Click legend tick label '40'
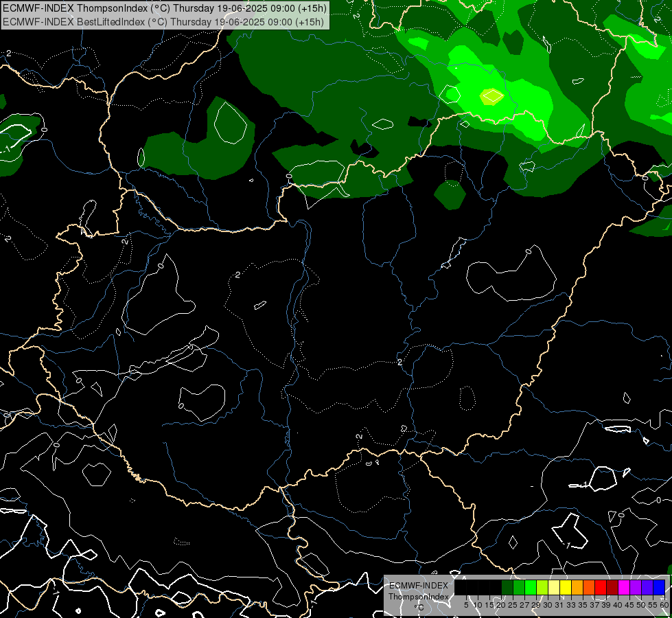 point(618,605)
